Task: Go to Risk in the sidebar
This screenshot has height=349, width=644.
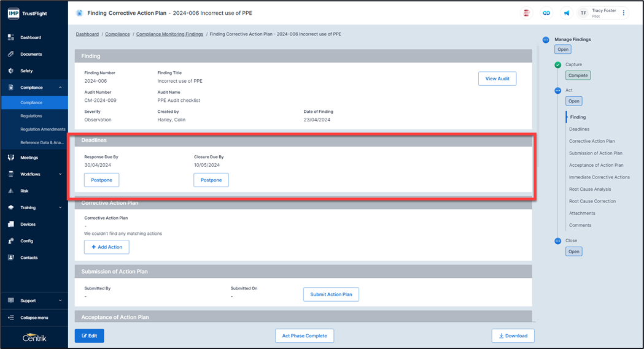Action: 25,191
